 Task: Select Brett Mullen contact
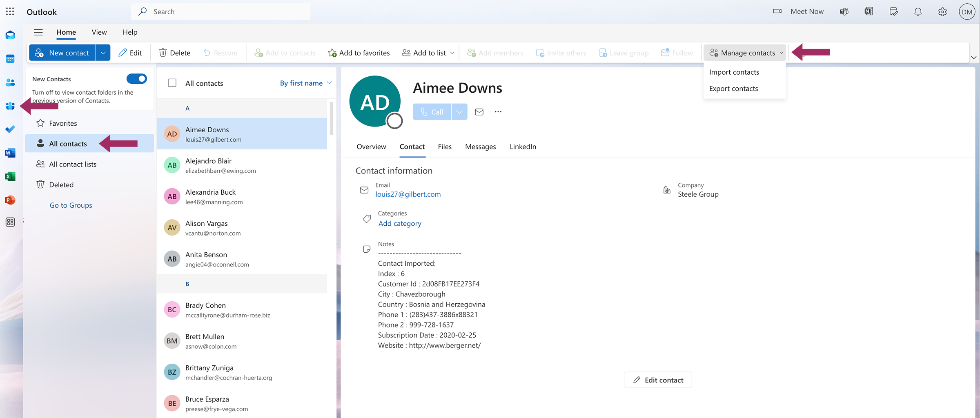coord(242,341)
